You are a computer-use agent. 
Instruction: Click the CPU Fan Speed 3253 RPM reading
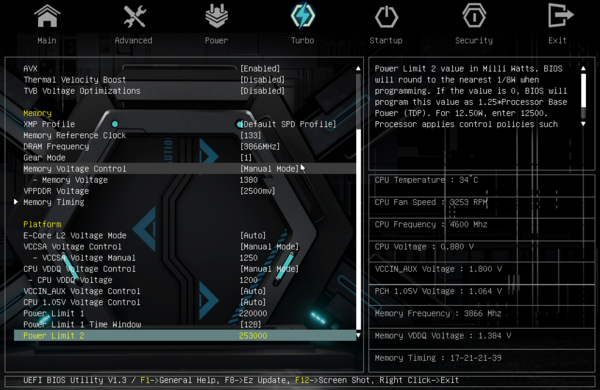[x=431, y=202]
